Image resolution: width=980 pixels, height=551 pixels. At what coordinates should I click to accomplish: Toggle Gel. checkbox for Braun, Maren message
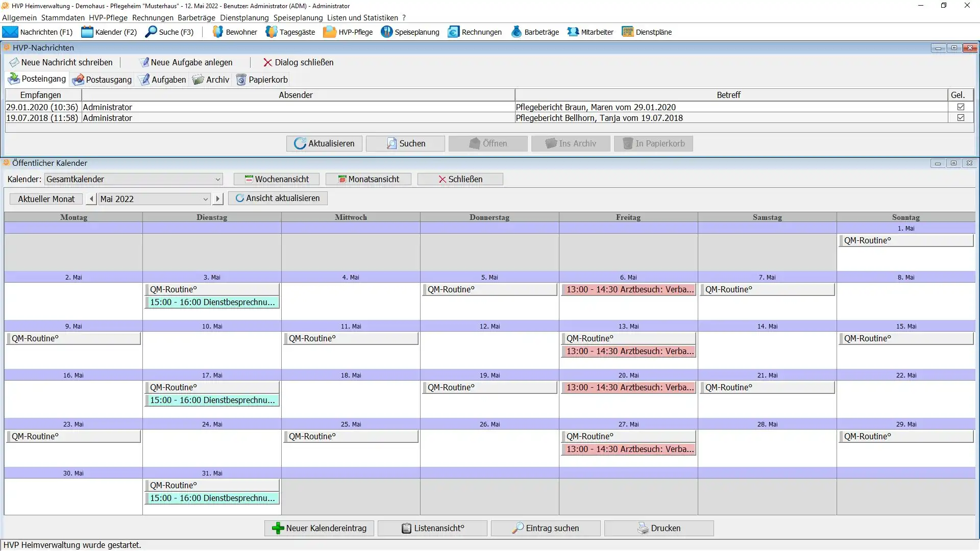click(x=961, y=107)
